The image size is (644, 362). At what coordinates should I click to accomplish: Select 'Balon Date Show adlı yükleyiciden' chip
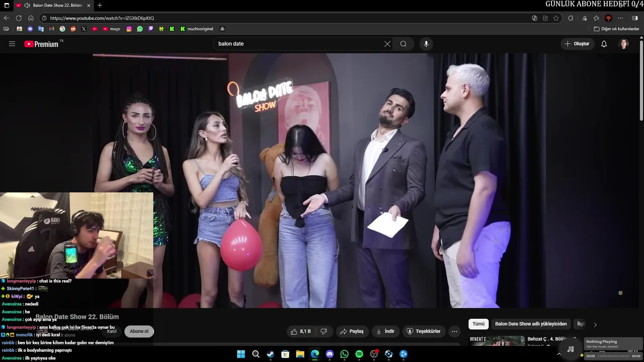click(531, 324)
